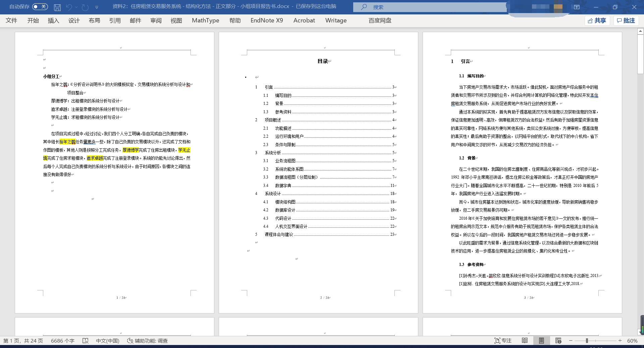Viewport: 644px width, 348px height.
Task: Toggle the AutoSave switch
Action: tap(40, 7)
